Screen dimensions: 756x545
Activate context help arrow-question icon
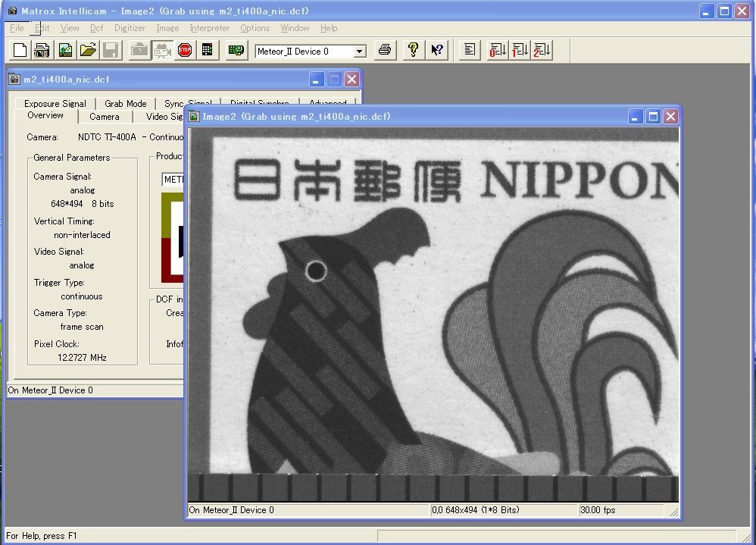[x=437, y=50]
